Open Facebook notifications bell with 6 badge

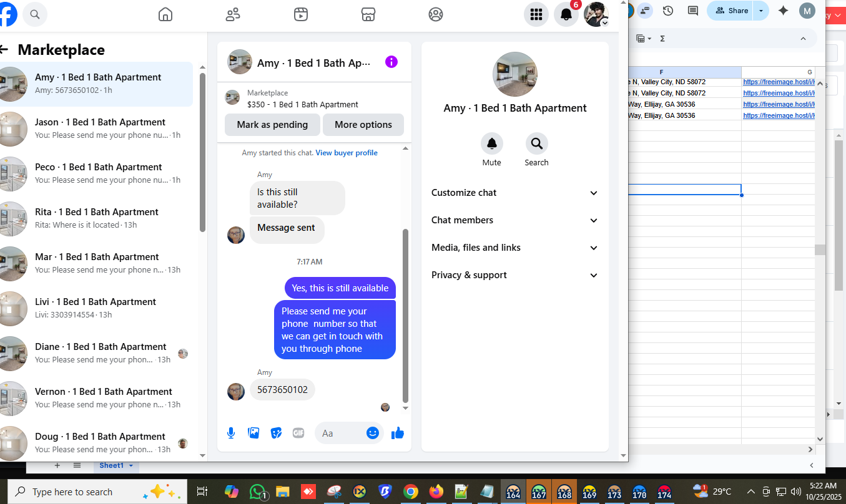(x=566, y=14)
